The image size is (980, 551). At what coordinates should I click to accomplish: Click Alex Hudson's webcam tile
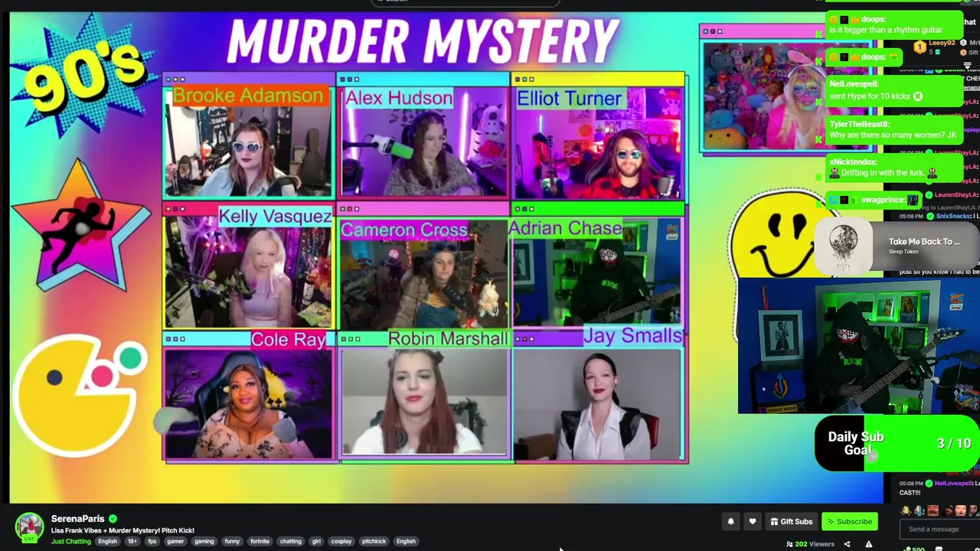tap(423, 142)
